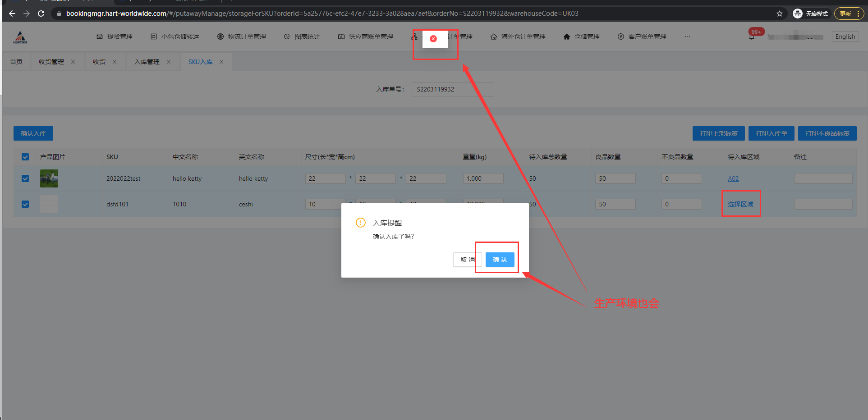Switch to the 入库管理 tab

point(147,62)
